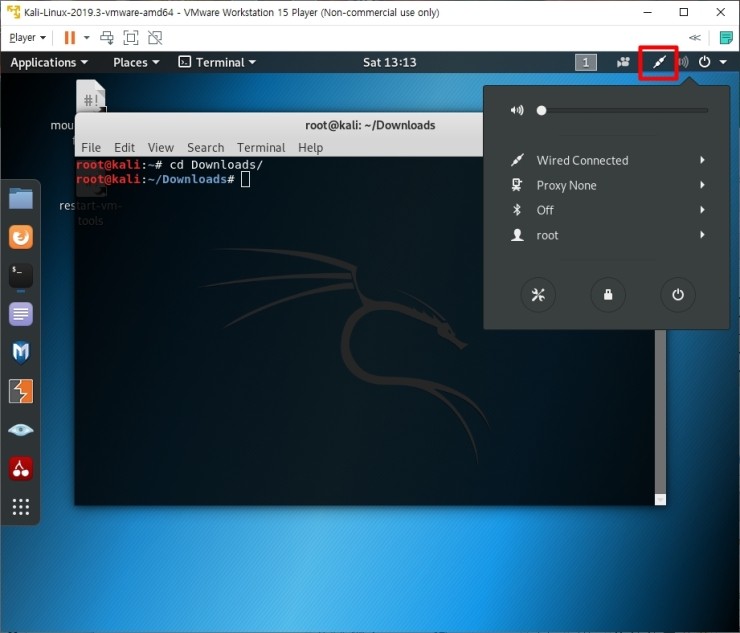The height and width of the screenshot is (633, 740).
Task: Click the restart-vm-tools desktop shortcut
Action: [90, 205]
